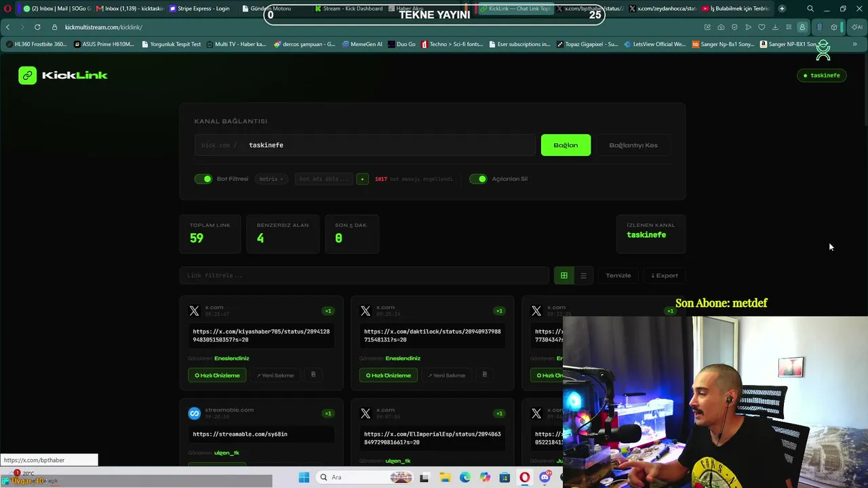Open kiyashaber705 link in Yeni Sekme
This screenshot has height=488, width=868.
[x=275, y=375]
